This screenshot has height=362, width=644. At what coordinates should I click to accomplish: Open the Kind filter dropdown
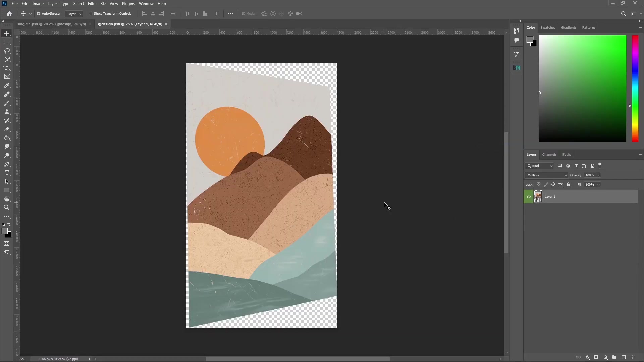coord(539,166)
